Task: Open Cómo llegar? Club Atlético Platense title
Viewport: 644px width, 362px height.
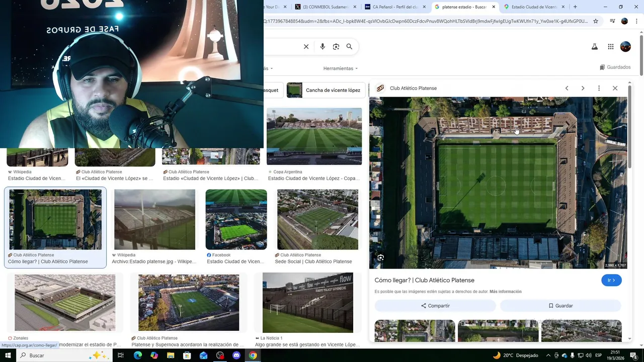Action: pos(425,280)
